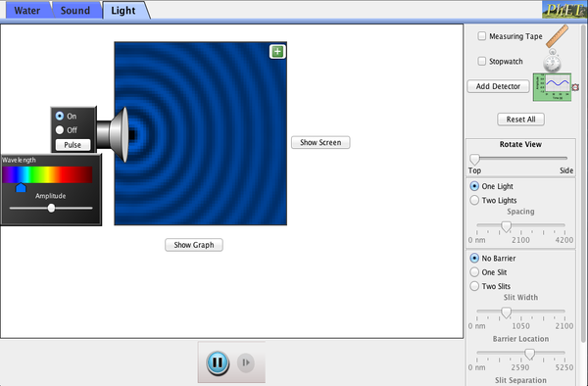
Task: Click the "Side" label under Rotate View
Action: click(566, 170)
